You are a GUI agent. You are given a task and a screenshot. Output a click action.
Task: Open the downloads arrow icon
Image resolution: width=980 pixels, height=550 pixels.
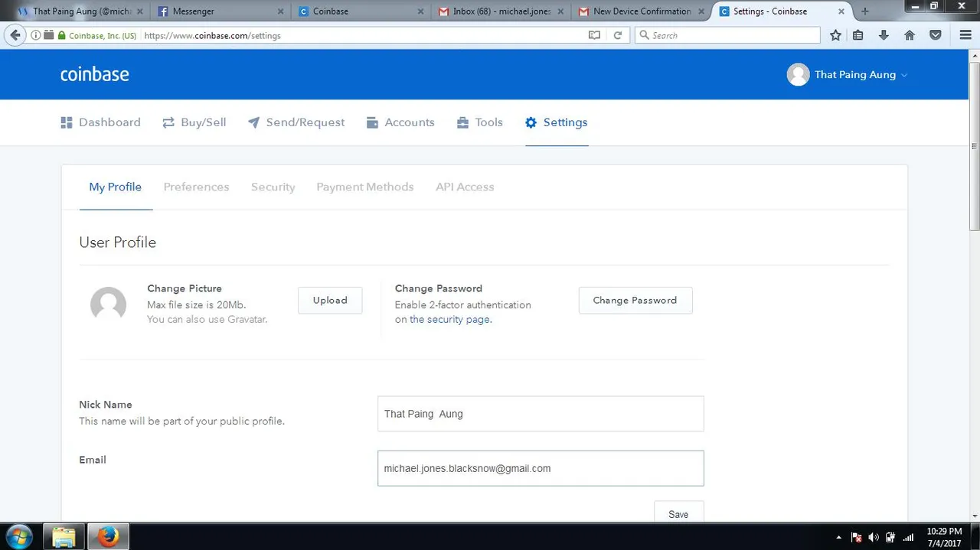pyautogui.click(x=884, y=35)
